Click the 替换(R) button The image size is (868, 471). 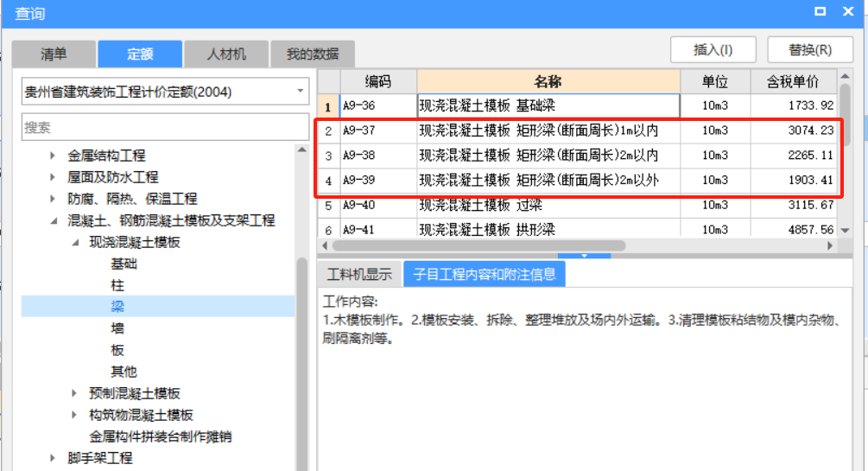pyautogui.click(x=810, y=50)
